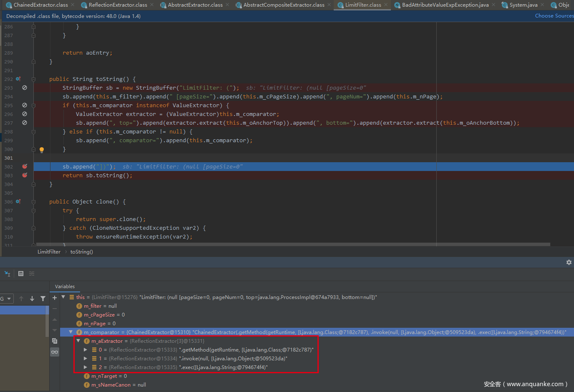The image size is (574, 392).
Task: Collapse the m_comparator variable node
Action: 71,332
